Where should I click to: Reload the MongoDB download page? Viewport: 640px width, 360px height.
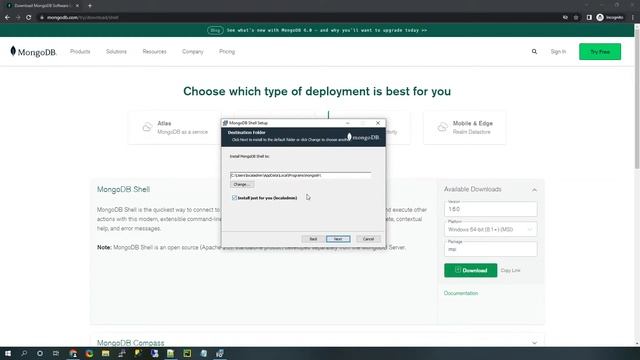pos(29,18)
